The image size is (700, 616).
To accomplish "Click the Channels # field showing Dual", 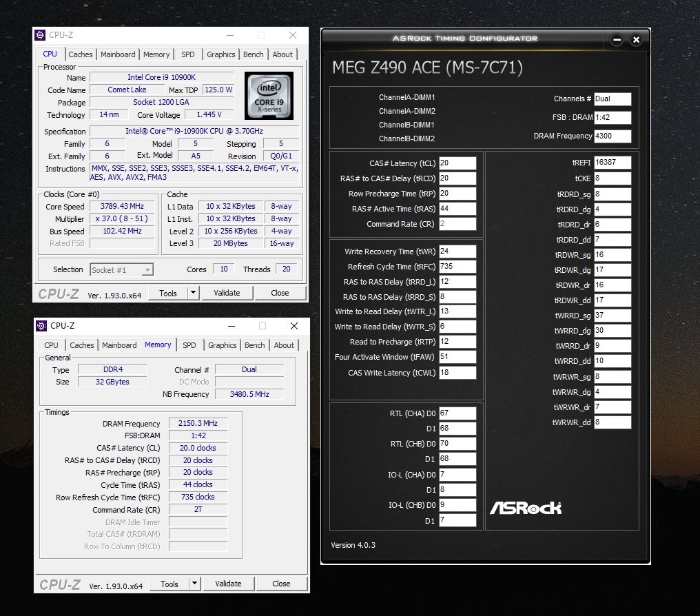I will coord(612,99).
